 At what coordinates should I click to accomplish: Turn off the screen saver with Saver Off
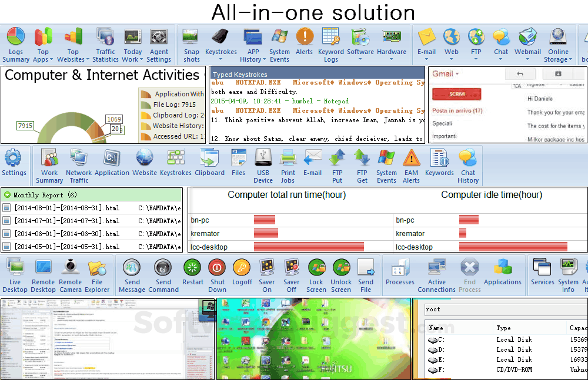pyautogui.click(x=291, y=273)
